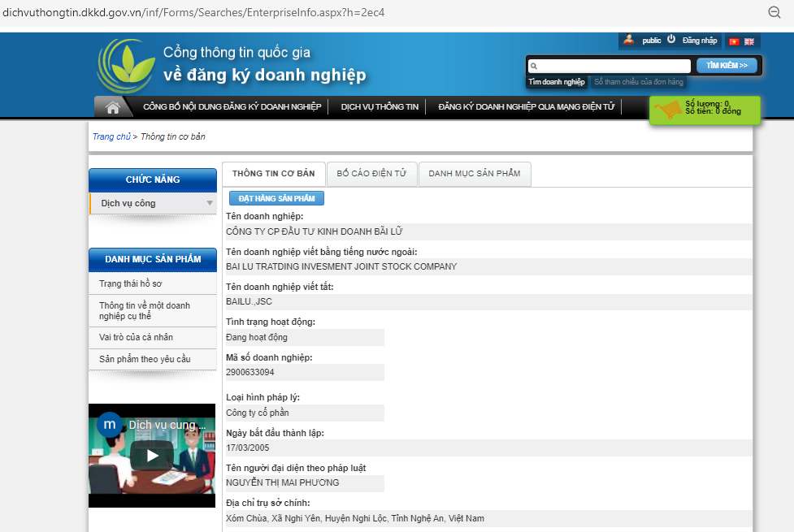Play the Dịch vụ cung video
Image resolution: width=794 pixels, height=532 pixels.
(152, 455)
